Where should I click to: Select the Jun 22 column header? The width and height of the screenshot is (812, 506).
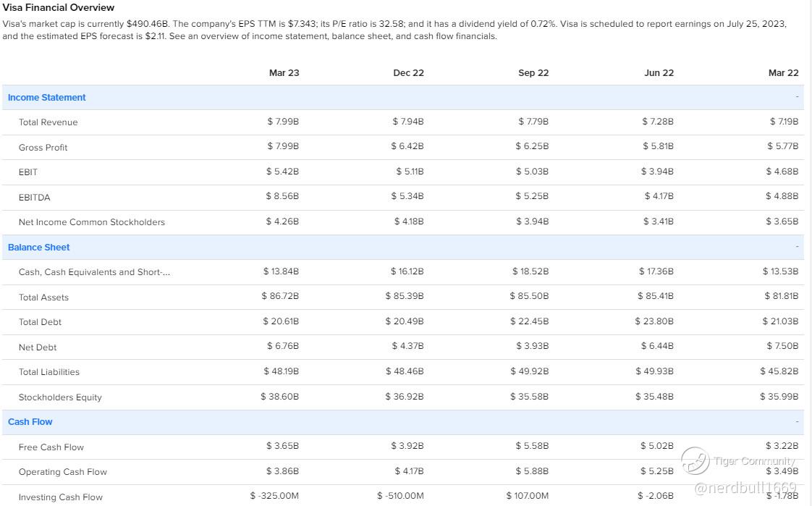tap(659, 73)
